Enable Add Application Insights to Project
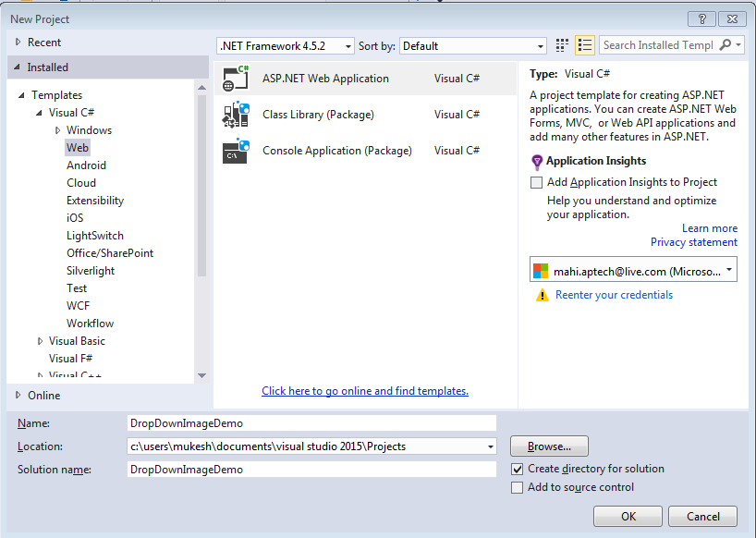The width and height of the screenshot is (756, 538). pos(536,183)
